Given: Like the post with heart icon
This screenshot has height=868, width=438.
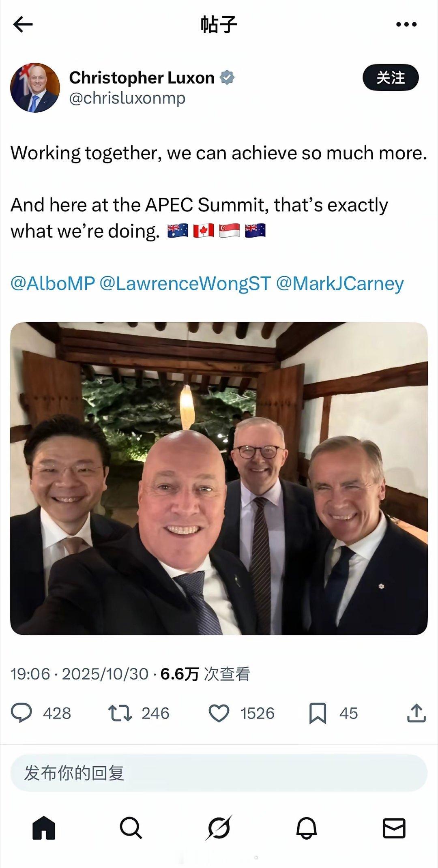Looking at the screenshot, I should tap(219, 713).
